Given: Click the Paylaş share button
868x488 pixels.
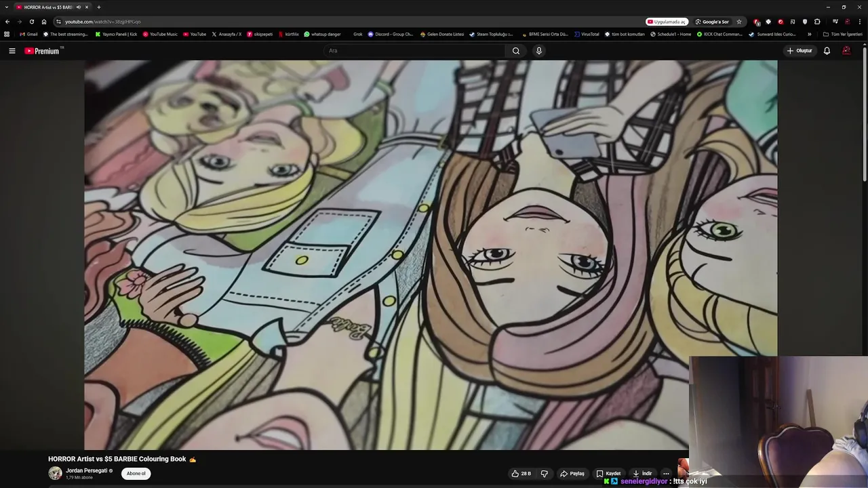Looking at the screenshot, I should (572, 474).
